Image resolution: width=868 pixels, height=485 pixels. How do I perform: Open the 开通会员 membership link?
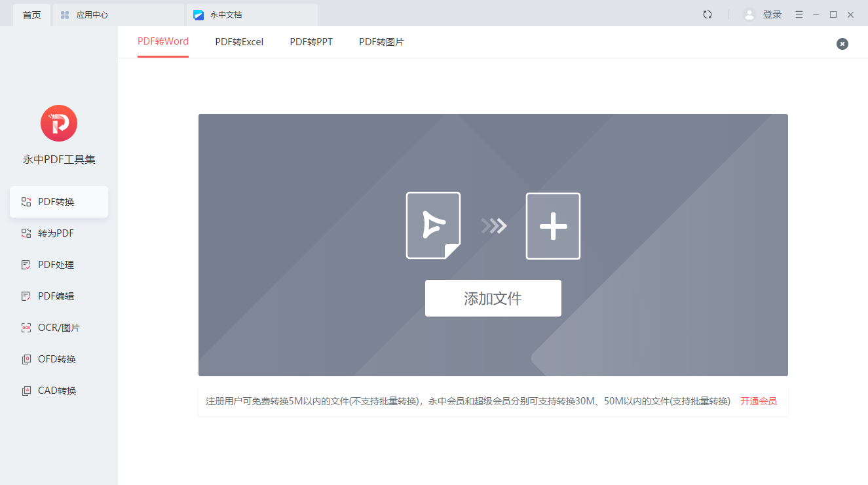tap(758, 400)
